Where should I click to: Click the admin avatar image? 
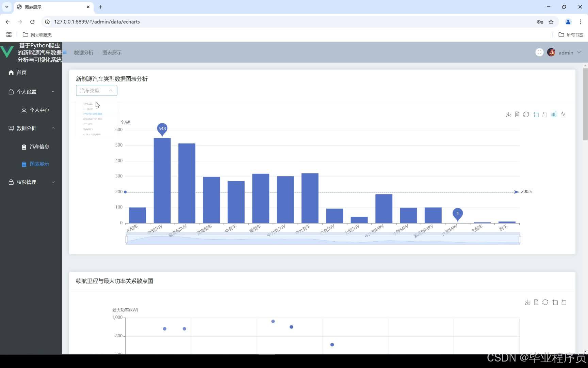click(551, 52)
